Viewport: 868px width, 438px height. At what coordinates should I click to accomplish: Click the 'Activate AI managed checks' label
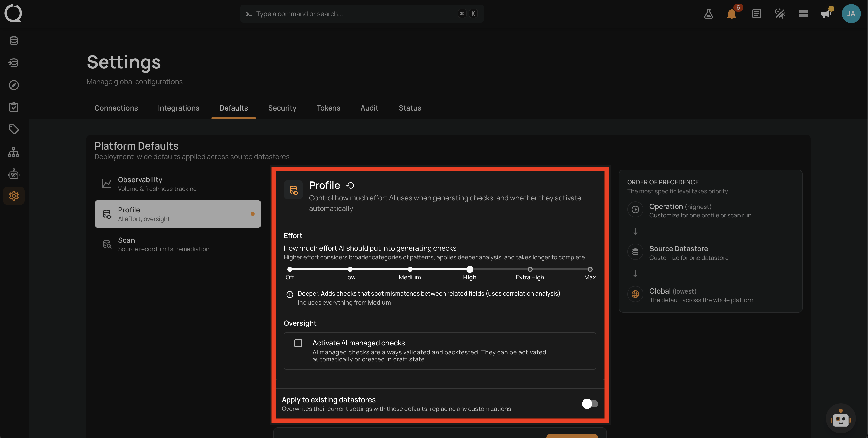coord(359,343)
